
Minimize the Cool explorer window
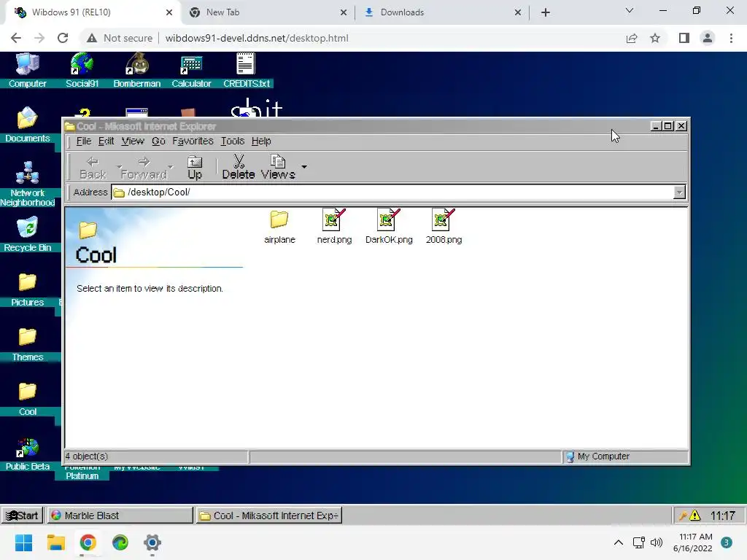tap(656, 125)
